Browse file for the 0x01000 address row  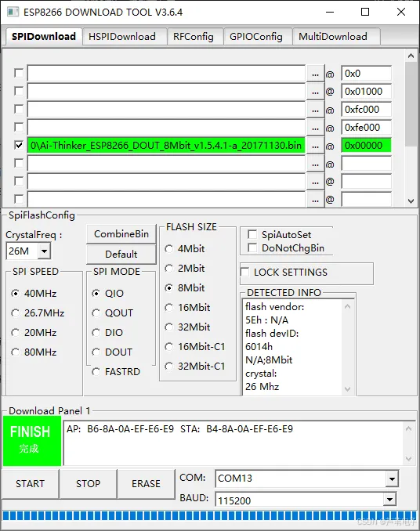point(315,92)
